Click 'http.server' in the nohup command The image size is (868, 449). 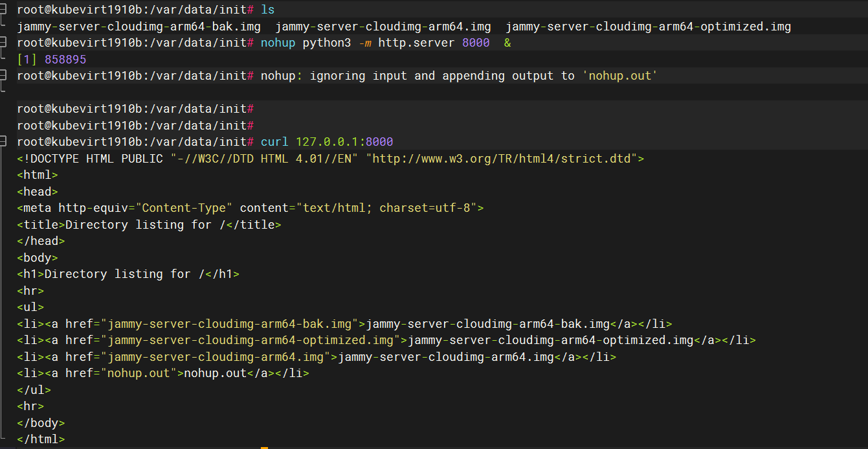coord(417,43)
